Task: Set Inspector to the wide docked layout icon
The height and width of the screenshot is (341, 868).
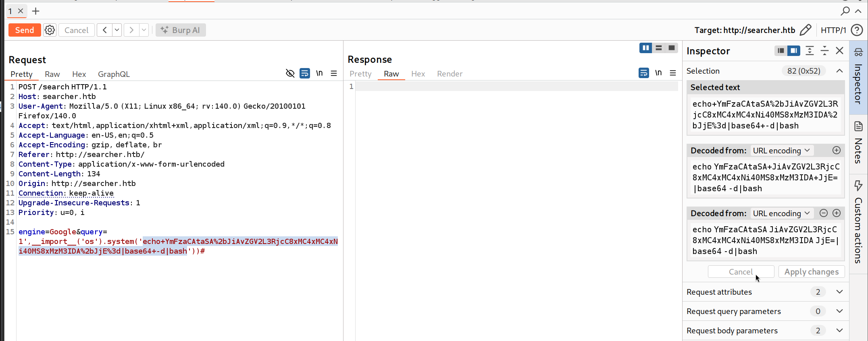Action: (x=794, y=51)
